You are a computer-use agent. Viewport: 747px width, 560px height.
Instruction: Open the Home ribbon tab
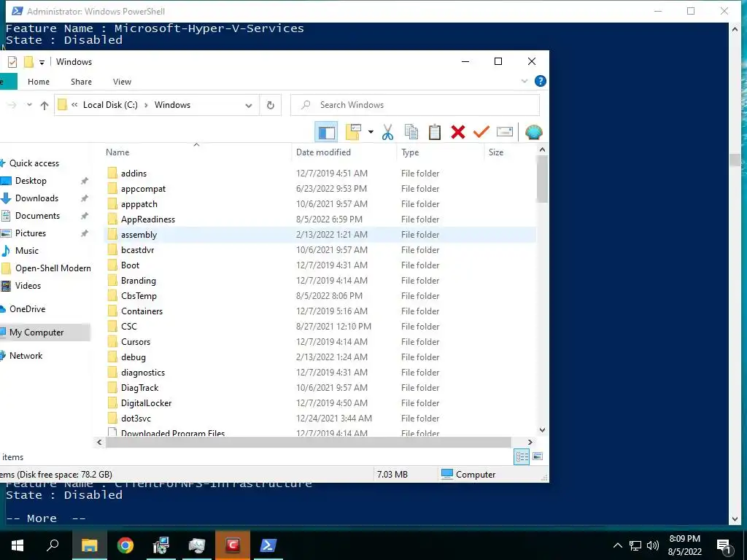(x=39, y=82)
